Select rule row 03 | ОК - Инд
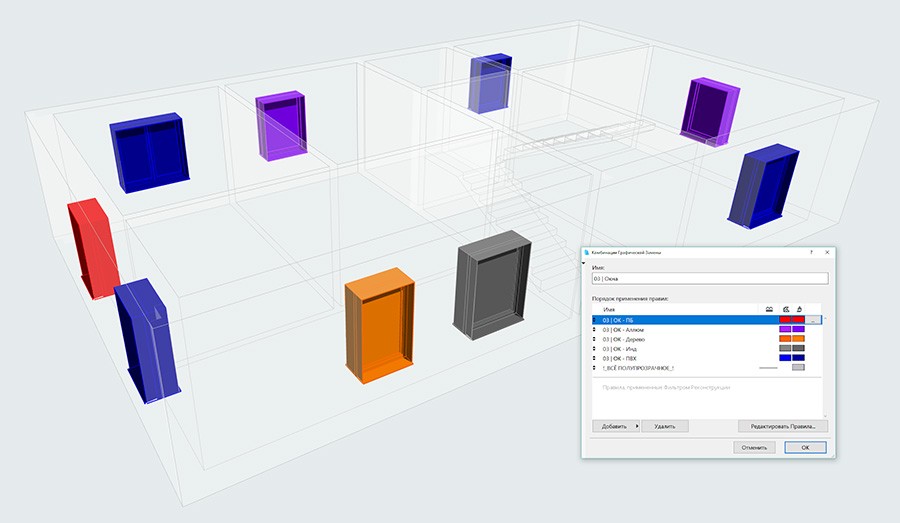Image resolution: width=900 pixels, height=523 pixels. [x=707, y=348]
